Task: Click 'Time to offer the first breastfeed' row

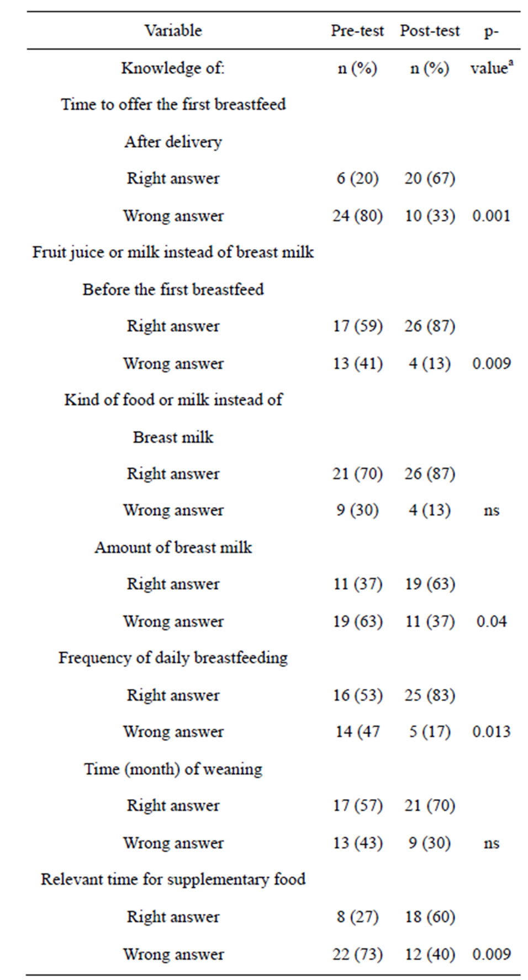Action: (x=173, y=104)
